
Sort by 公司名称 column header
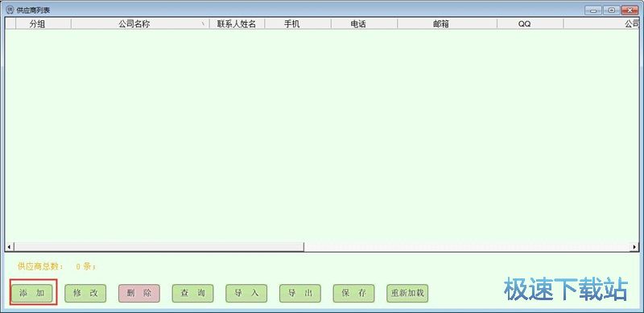pos(140,24)
